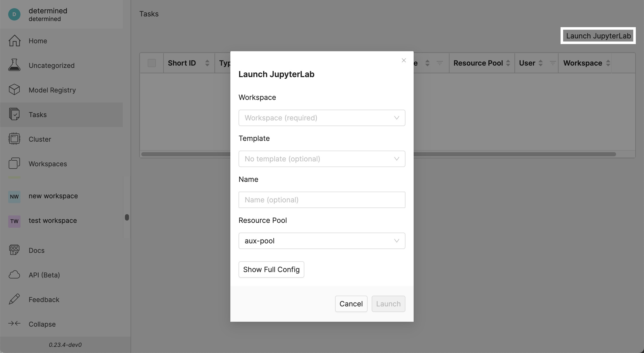The height and width of the screenshot is (353, 644).
Task: Collapse the sidebar
Action: click(x=61, y=324)
